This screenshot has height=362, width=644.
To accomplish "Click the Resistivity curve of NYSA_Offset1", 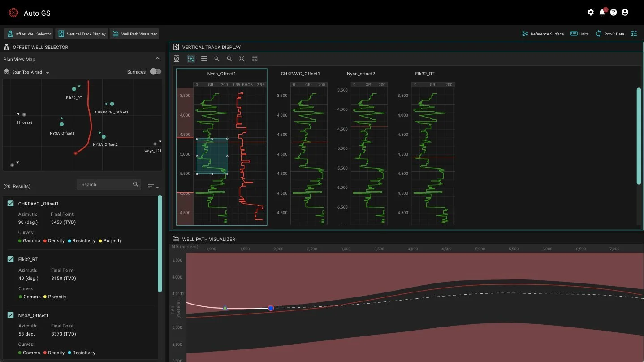I will click(x=82, y=353).
